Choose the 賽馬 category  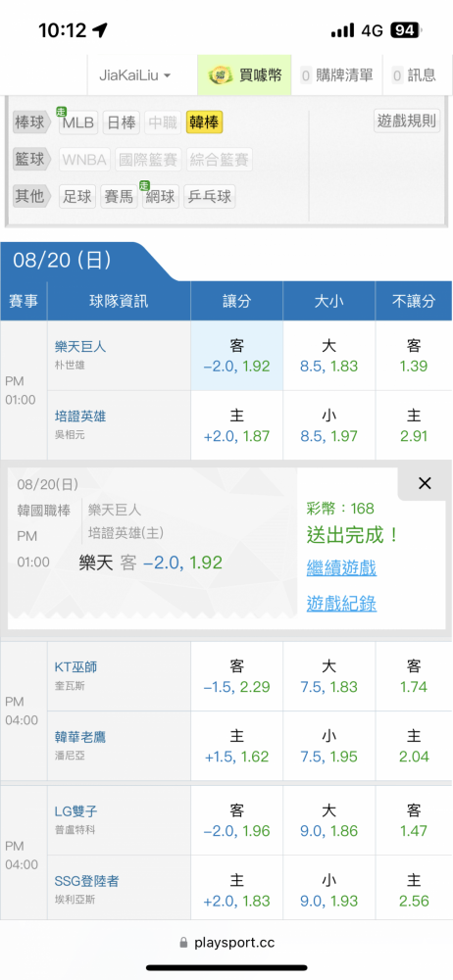pos(119,197)
